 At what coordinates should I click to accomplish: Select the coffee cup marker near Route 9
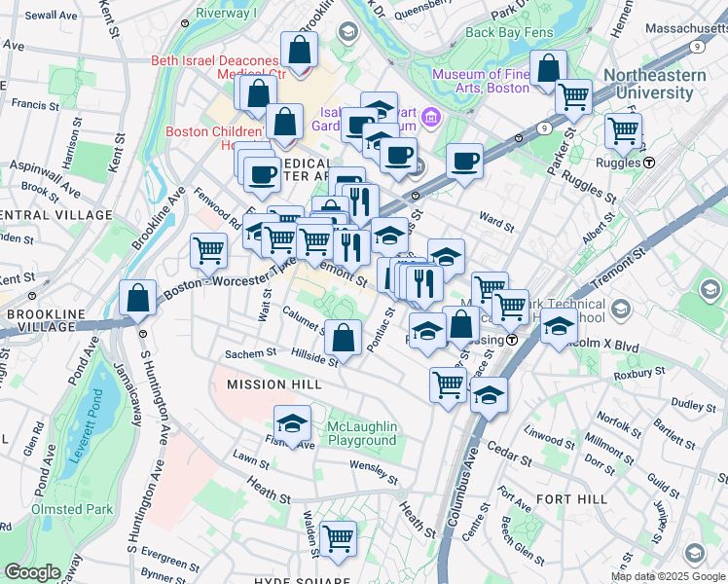[x=465, y=162]
